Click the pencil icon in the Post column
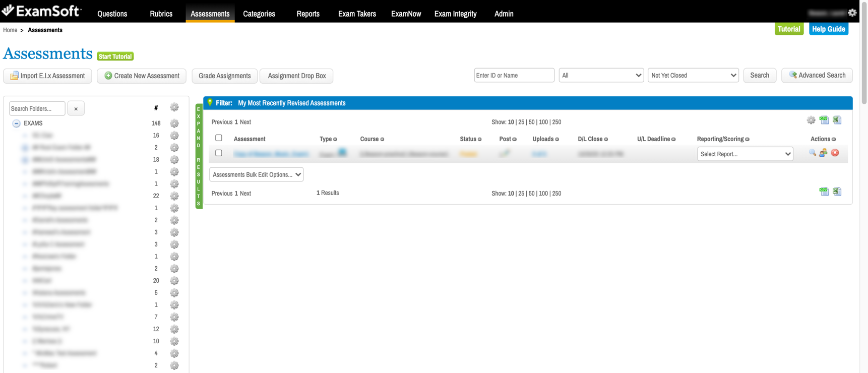The image size is (868, 373). (505, 153)
